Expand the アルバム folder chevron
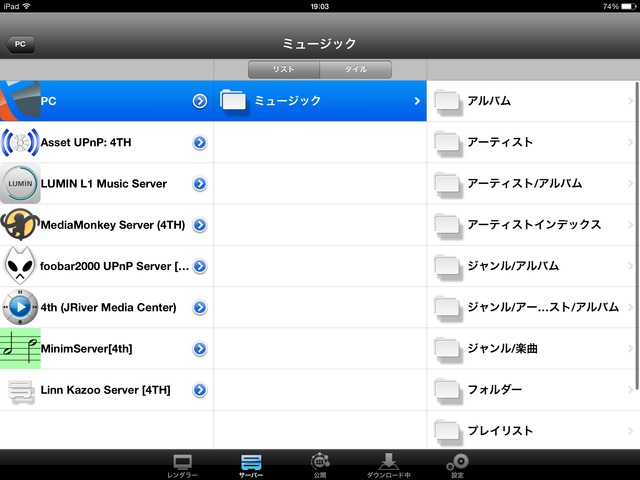 click(x=630, y=101)
